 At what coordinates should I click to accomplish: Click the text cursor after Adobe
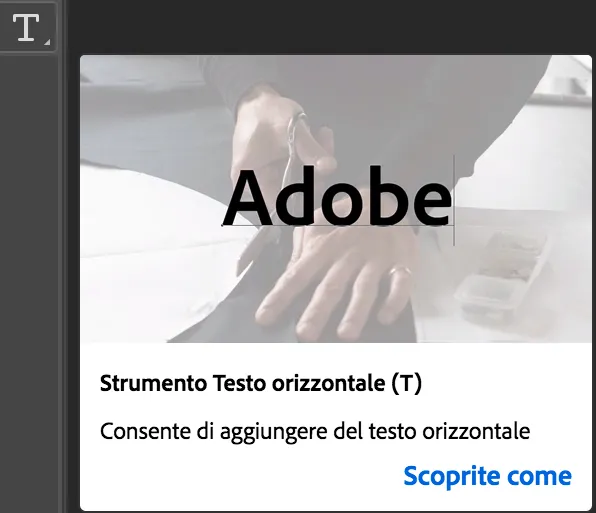[x=454, y=200]
